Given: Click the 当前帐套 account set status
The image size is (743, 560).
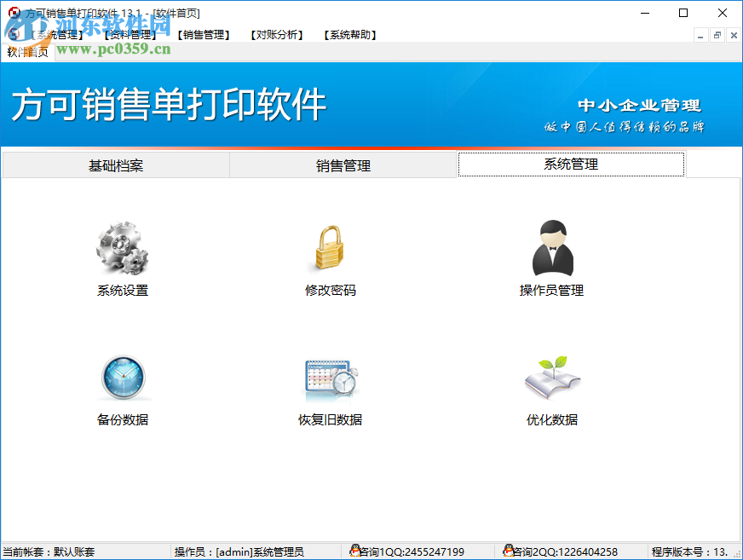Looking at the screenshot, I should click(x=49, y=551).
